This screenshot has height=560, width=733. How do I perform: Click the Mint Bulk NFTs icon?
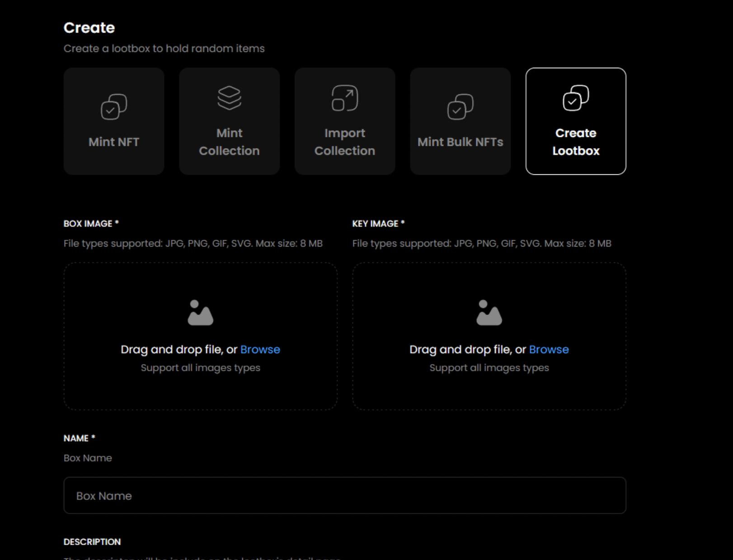click(x=460, y=107)
